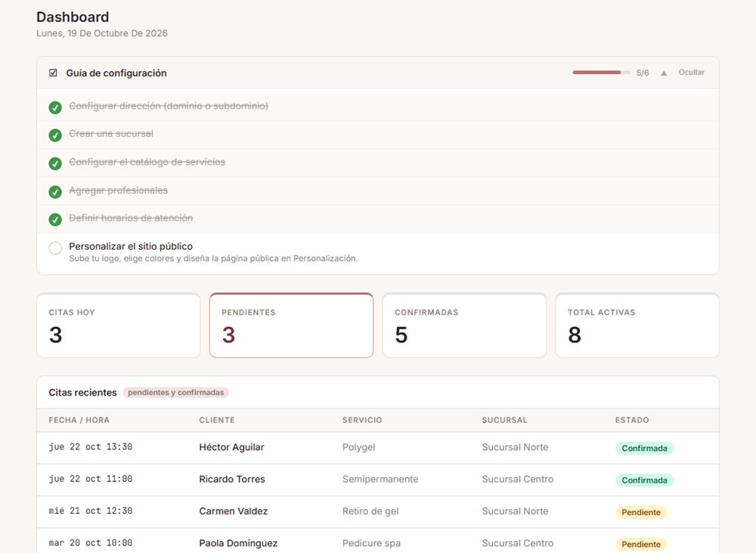Screen dimensions: 756x553
Task: Click the Retiro de gel service cell
Action: click(x=370, y=511)
